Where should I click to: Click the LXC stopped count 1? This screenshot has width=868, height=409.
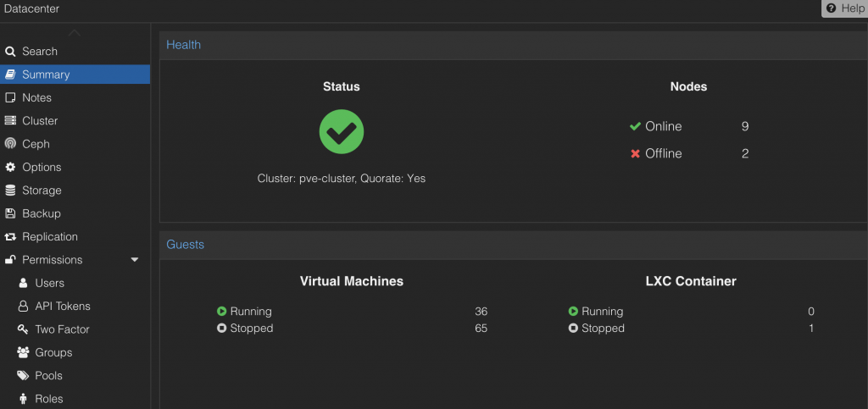[x=811, y=329]
